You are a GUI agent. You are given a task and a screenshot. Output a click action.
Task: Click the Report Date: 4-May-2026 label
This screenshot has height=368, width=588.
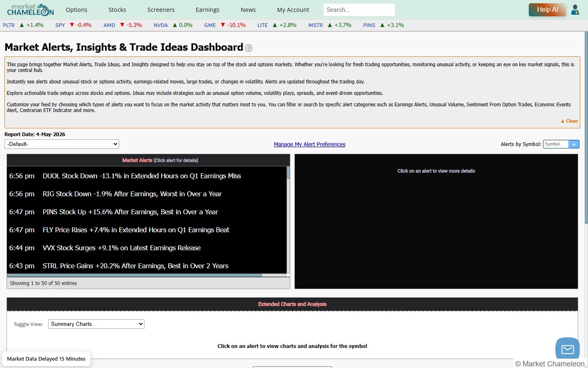tap(35, 134)
